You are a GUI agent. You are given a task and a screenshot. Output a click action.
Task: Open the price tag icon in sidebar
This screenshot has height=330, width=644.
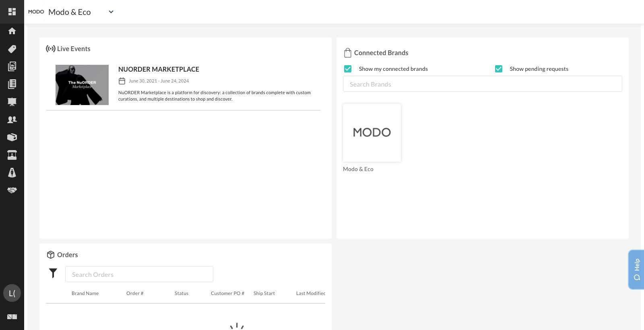[x=12, y=49]
